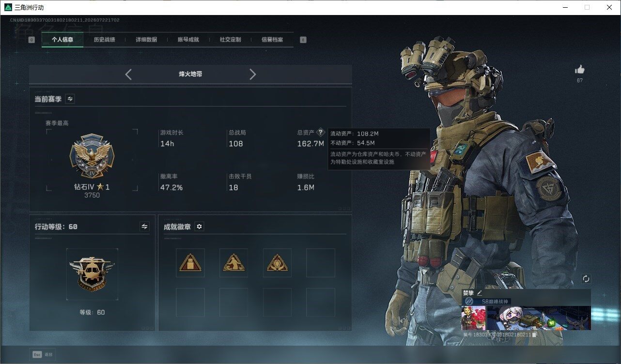Viewport: 621px width, 364px height.
Task: Toggle the 行动等级 swap icon
Action: click(x=144, y=227)
